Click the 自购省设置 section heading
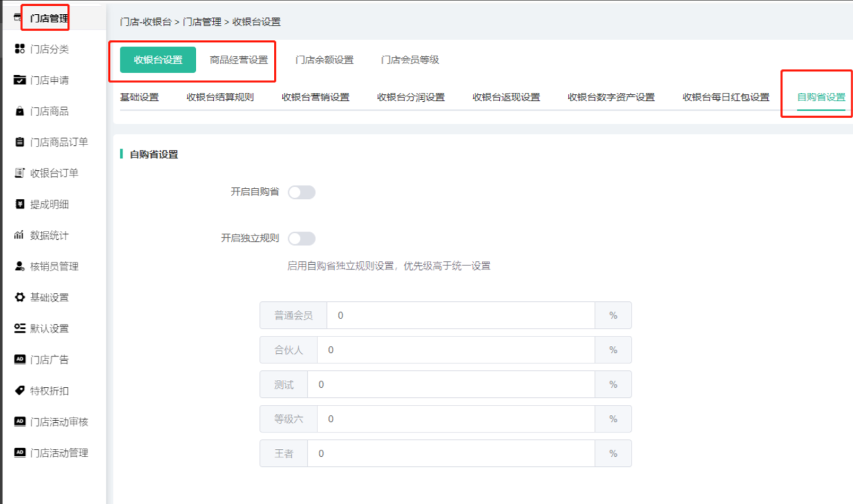Image resolution: width=853 pixels, height=504 pixels. point(154,154)
